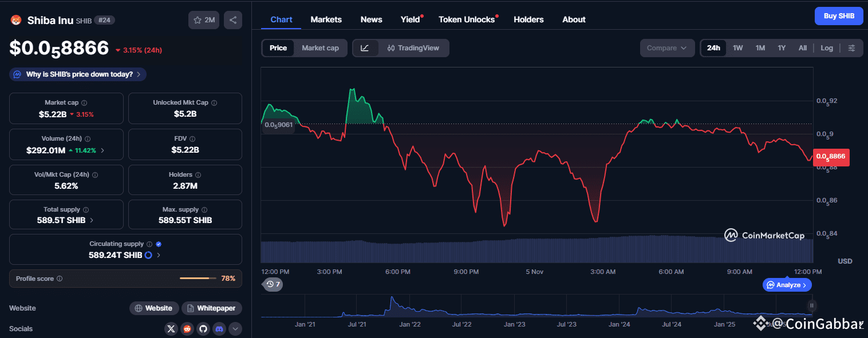Open the X (Twitter) social link
Screen dimensions: 868x338
tap(171, 329)
